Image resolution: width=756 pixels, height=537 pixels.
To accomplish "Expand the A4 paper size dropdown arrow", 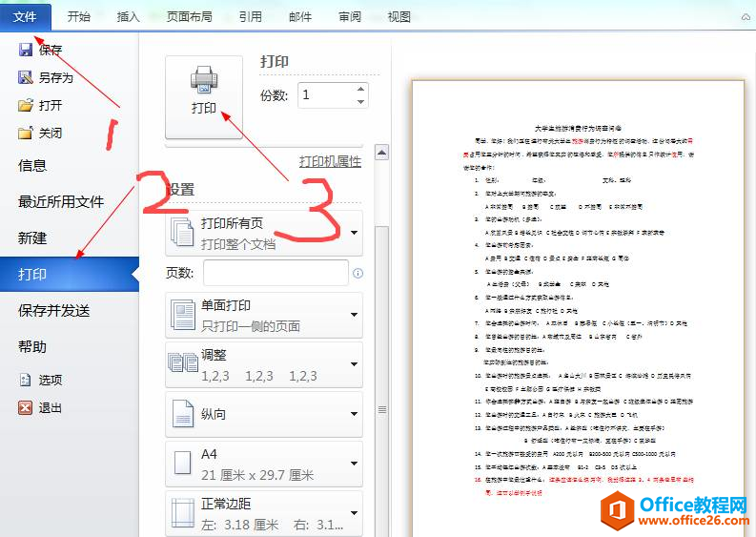I will (355, 464).
